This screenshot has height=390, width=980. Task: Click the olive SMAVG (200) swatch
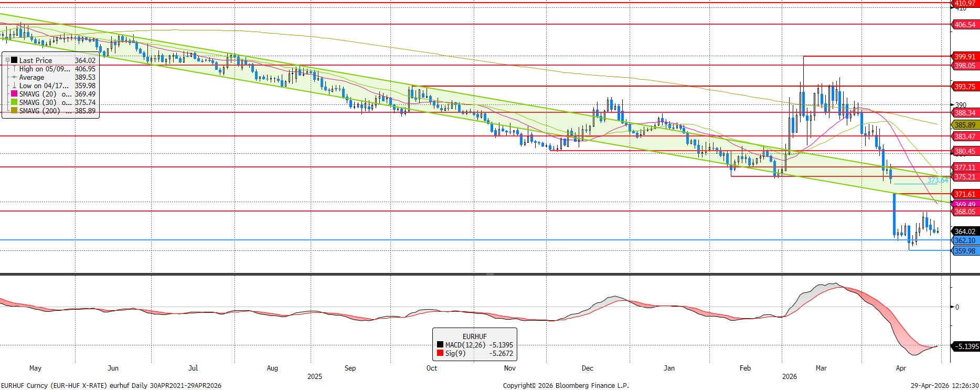(x=14, y=111)
